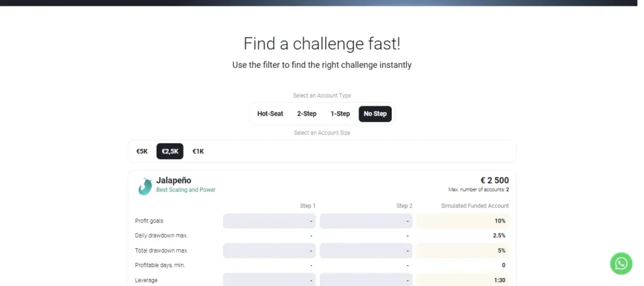This screenshot has height=286, width=644.
Task: Pick the €2,5K account size
Action: click(x=170, y=151)
